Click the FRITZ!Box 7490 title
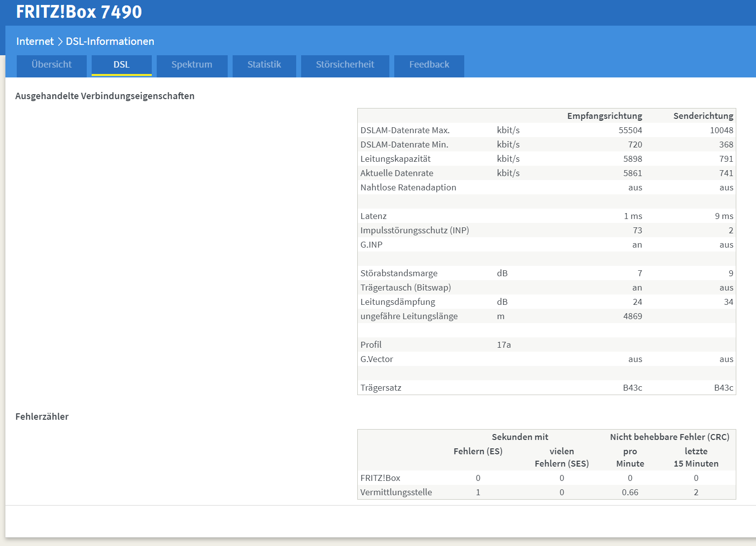Image resolution: width=756 pixels, height=546 pixels. (x=79, y=12)
